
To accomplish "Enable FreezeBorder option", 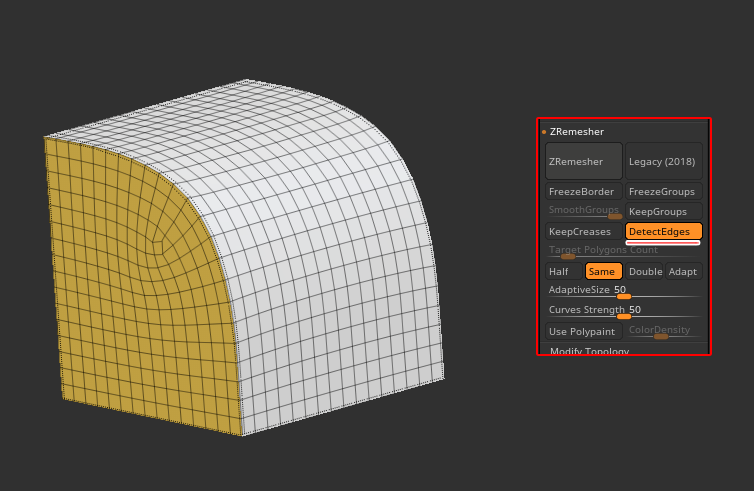I will click(583, 191).
